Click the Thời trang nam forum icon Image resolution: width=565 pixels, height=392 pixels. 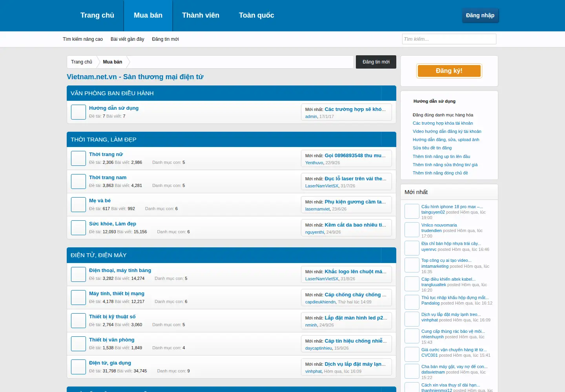point(78,181)
